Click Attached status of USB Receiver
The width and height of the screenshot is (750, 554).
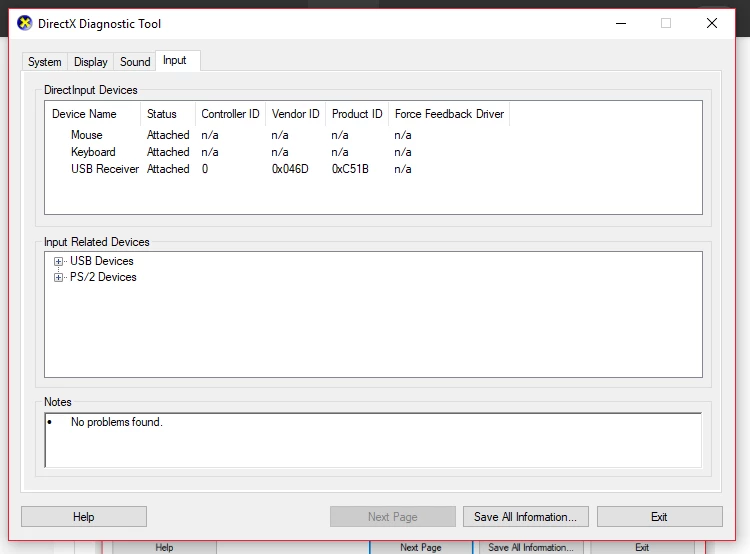click(168, 169)
